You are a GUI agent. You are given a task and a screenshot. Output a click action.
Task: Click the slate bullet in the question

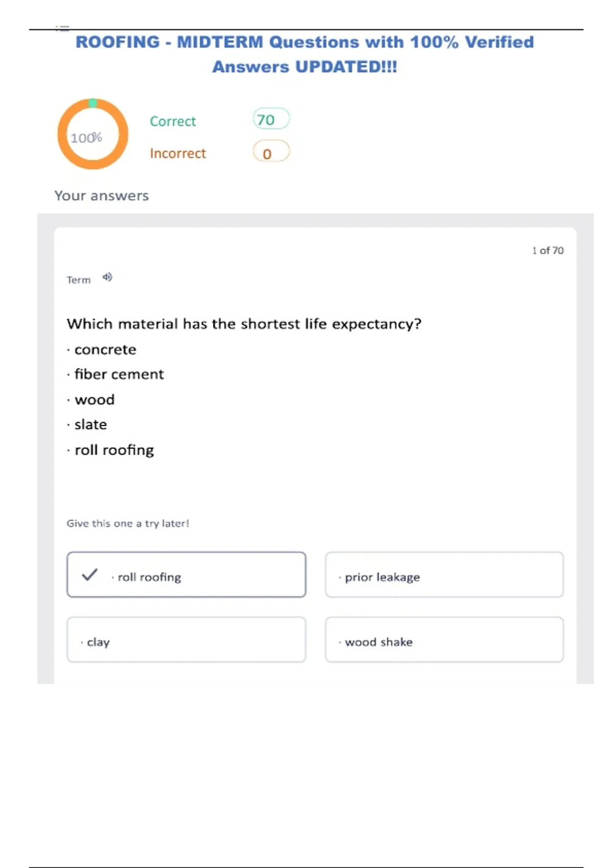(x=90, y=424)
